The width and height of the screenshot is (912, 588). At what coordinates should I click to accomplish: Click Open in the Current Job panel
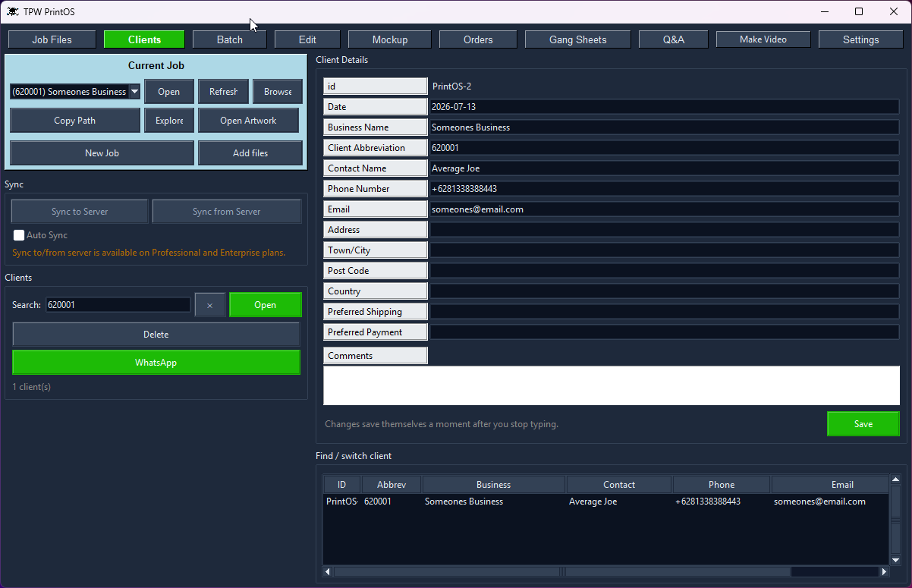point(169,92)
